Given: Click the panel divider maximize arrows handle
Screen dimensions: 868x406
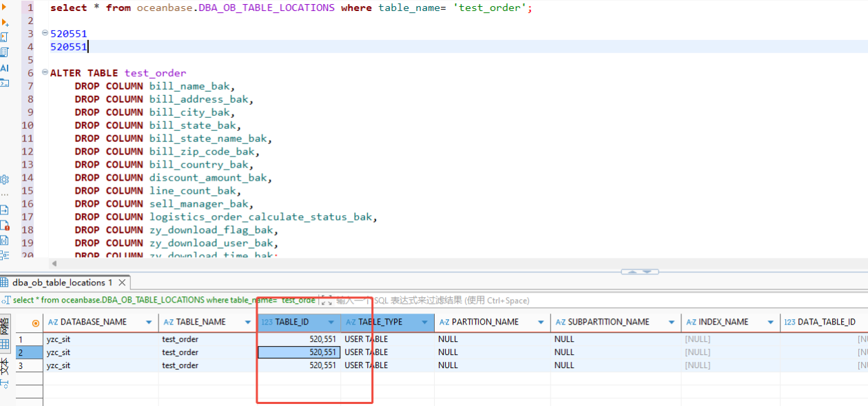Looking at the screenshot, I should (x=640, y=272).
